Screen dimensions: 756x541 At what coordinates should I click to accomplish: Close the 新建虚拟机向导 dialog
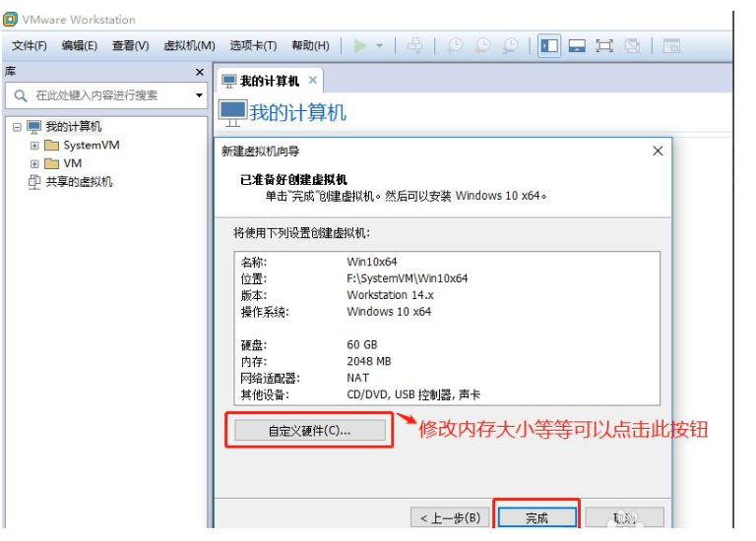pos(658,150)
